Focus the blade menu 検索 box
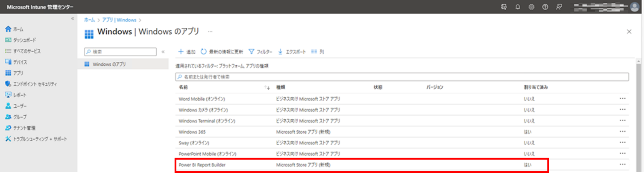 [x=120, y=52]
